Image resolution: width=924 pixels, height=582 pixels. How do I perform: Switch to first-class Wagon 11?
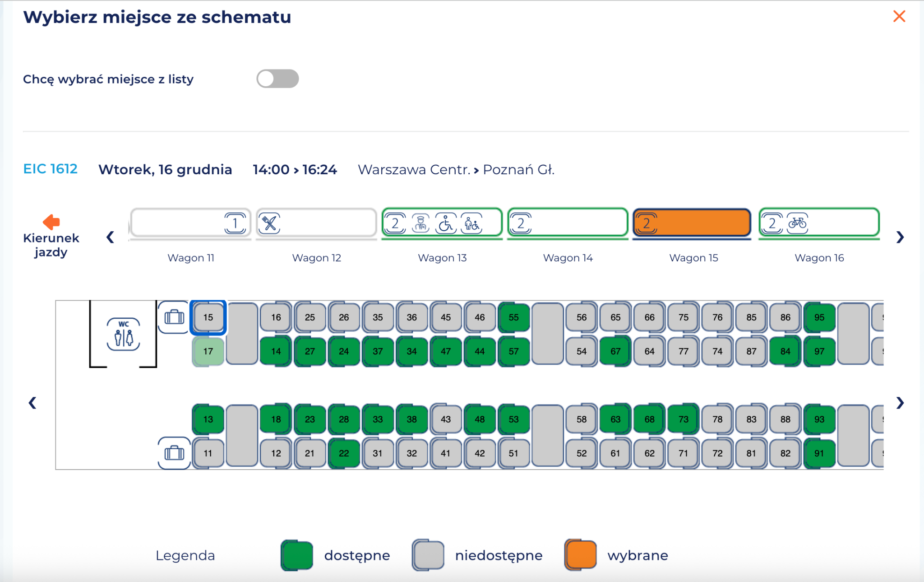tap(190, 223)
